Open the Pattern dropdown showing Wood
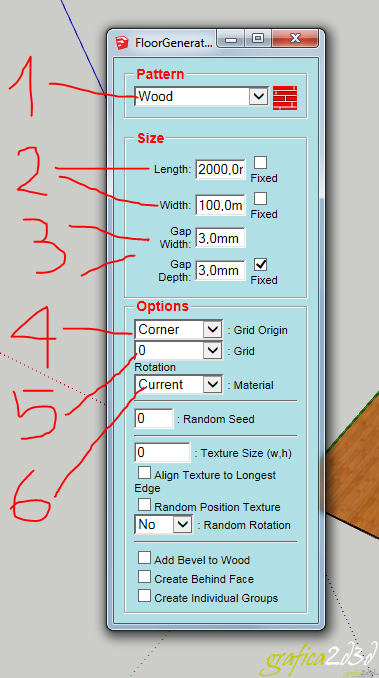Viewport: 379px width, 678px height. click(201, 96)
